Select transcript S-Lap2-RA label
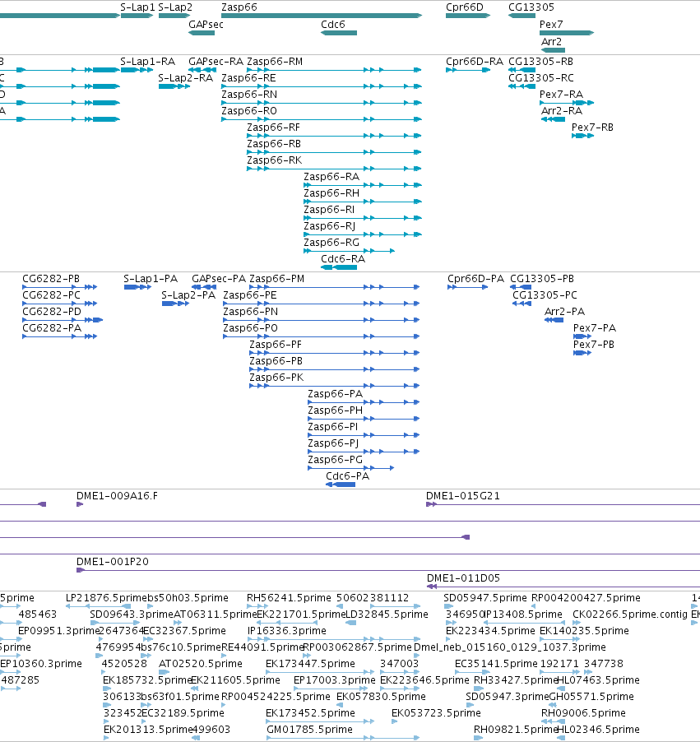 (186, 78)
